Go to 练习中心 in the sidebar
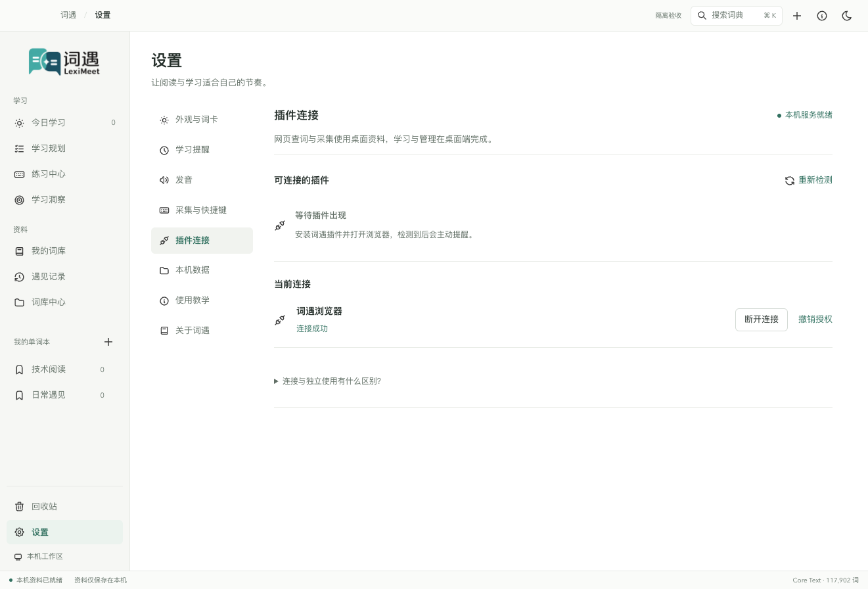This screenshot has height=589, width=868. (x=64, y=174)
